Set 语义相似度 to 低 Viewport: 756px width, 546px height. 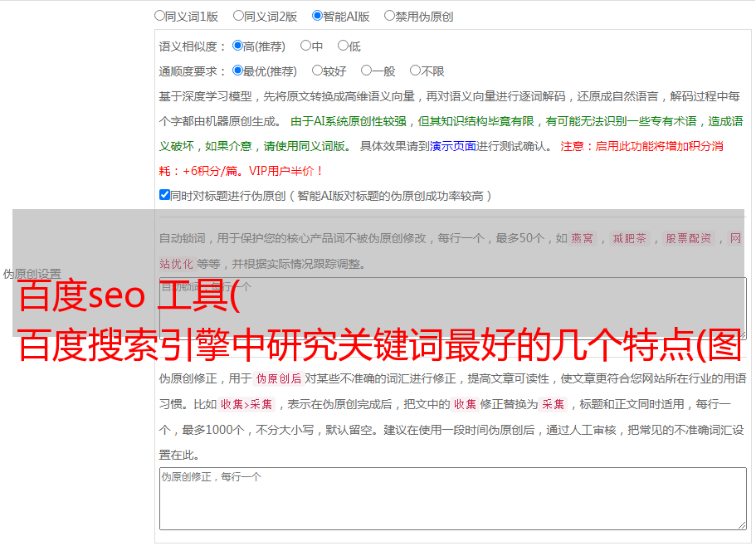point(343,46)
